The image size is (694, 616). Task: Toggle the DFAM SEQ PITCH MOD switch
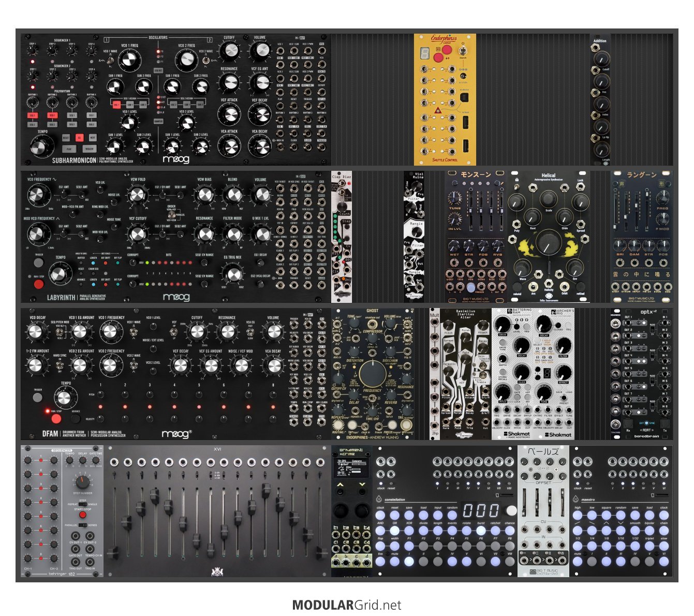60,331
